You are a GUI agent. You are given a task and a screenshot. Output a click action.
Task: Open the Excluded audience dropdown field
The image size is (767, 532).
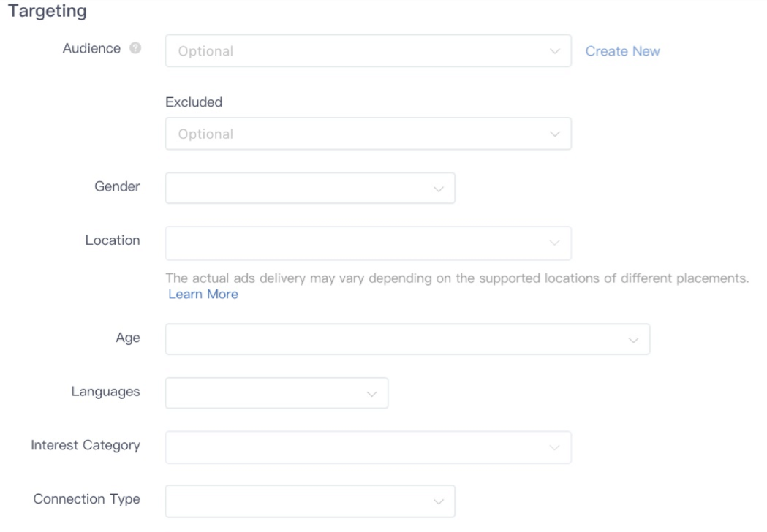[x=358, y=134]
